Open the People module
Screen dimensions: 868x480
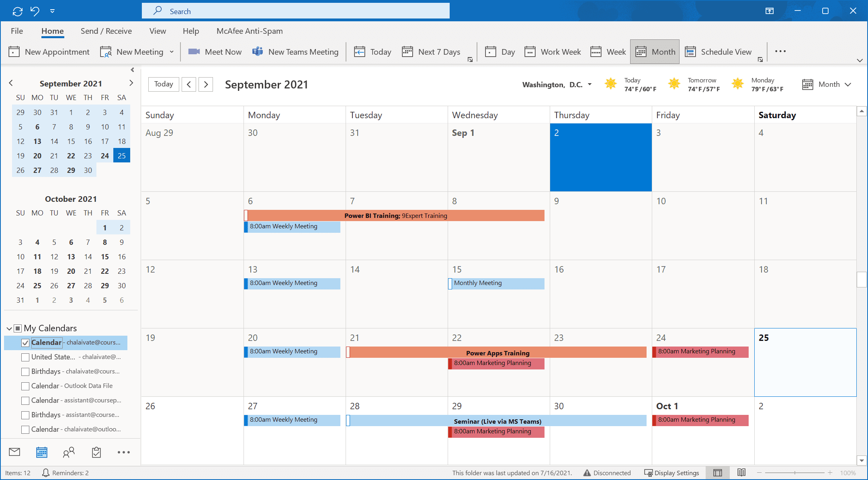coord(68,452)
